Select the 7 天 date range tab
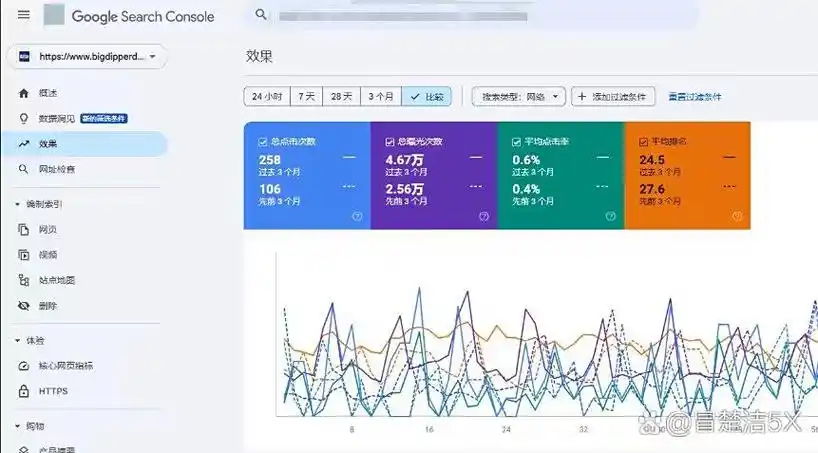Viewport: 818px width, 453px height. point(307,97)
